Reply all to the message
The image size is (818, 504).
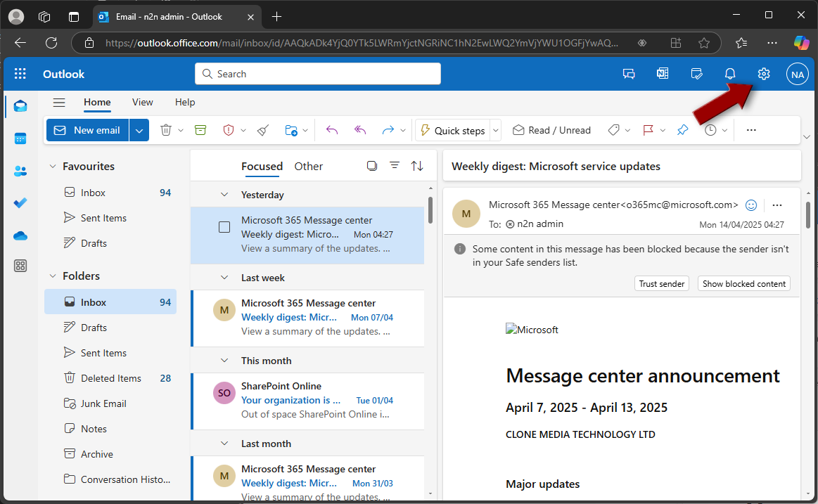[360, 130]
